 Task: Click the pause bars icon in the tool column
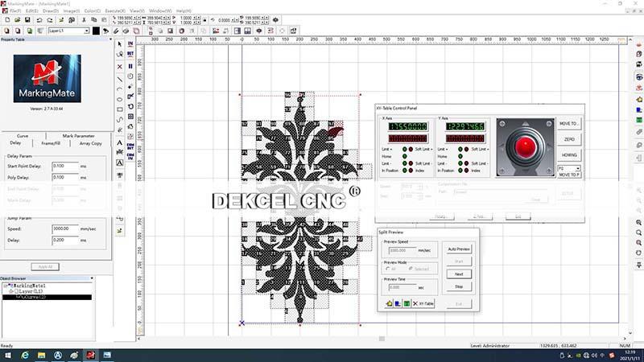[x=130, y=66]
